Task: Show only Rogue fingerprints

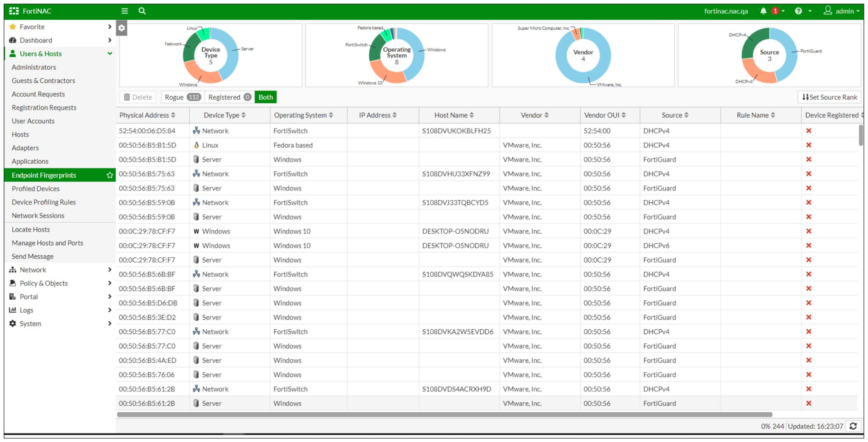Action: [183, 97]
